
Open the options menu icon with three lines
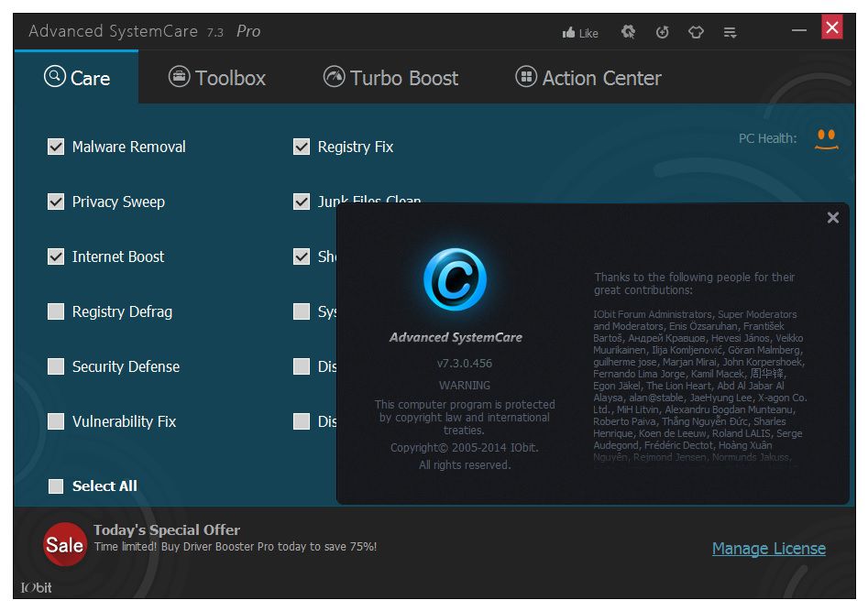tap(730, 33)
